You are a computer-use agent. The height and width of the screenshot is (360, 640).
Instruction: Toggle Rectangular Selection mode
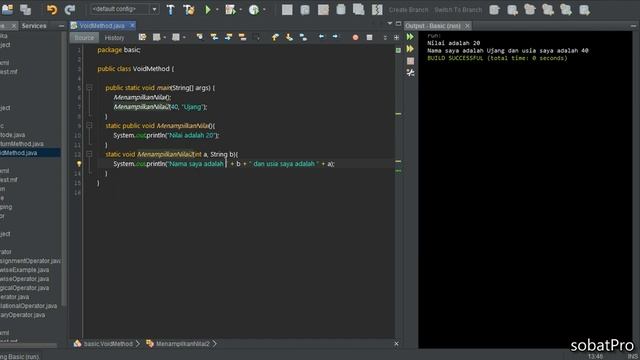pos(256,37)
